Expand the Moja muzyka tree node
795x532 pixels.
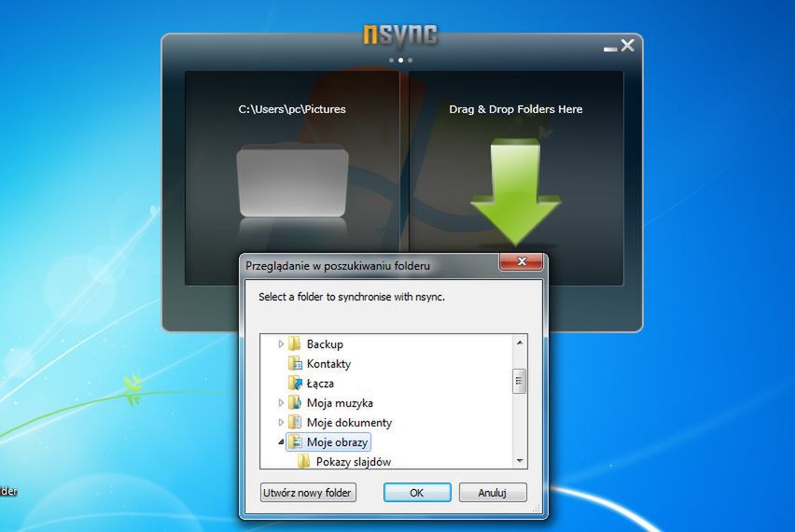coord(281,402)
